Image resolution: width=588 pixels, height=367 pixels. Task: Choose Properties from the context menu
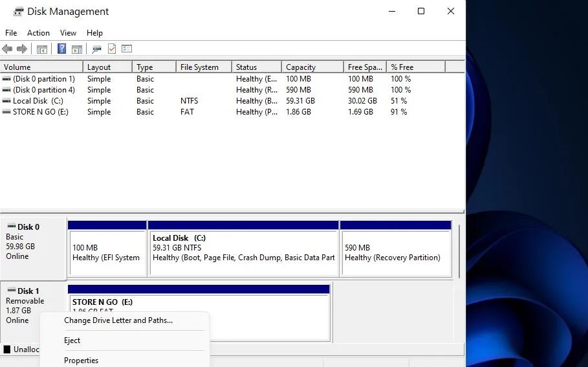(x=124, y=361)
